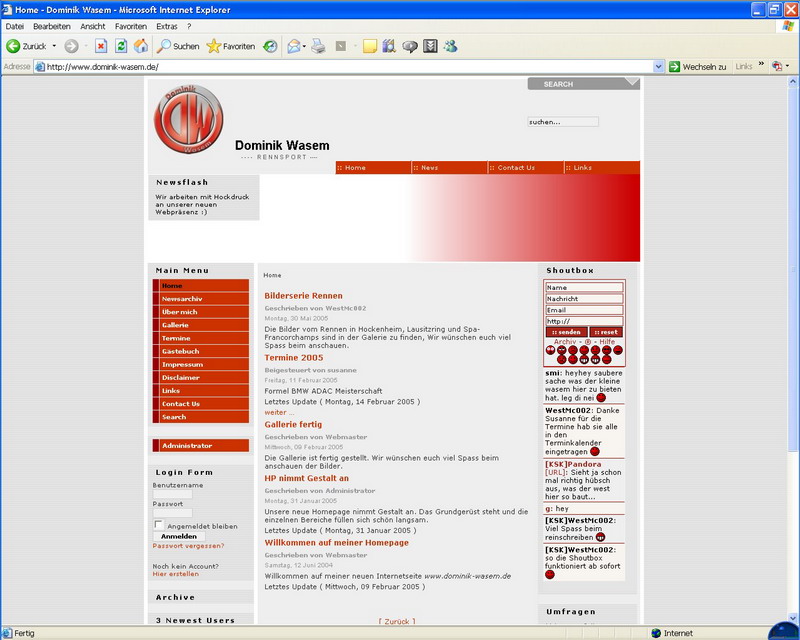Click the suchen search field

(x=562, y=122)
